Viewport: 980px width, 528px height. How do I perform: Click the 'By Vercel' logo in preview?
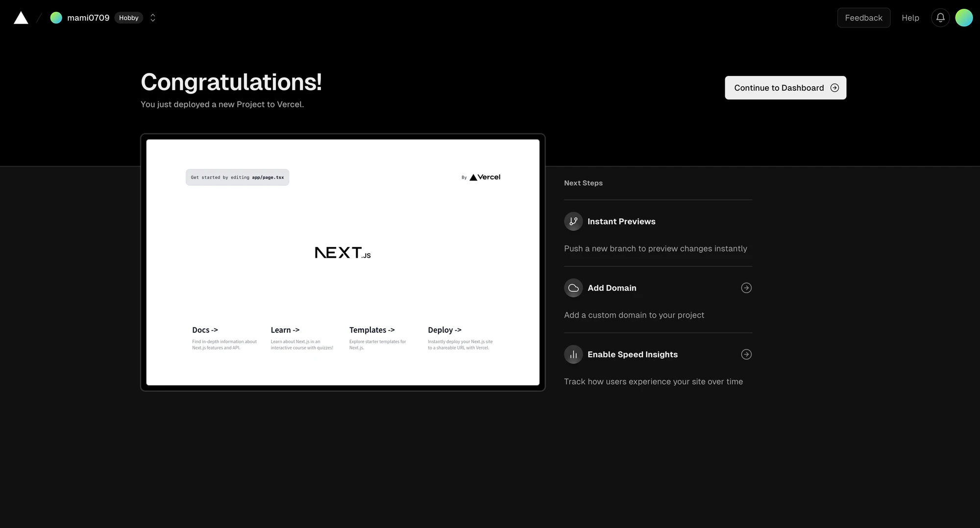pos(481,177)
